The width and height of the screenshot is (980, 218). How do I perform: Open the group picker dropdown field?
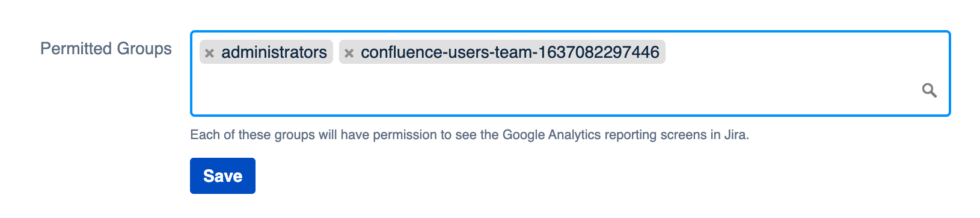pyautogui.click(x=570, y=73)
